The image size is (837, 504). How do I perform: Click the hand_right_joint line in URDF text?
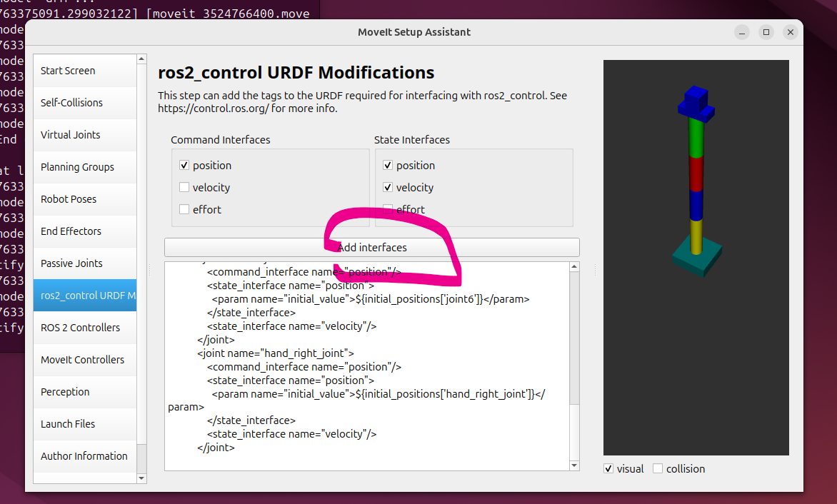point(276,353)
